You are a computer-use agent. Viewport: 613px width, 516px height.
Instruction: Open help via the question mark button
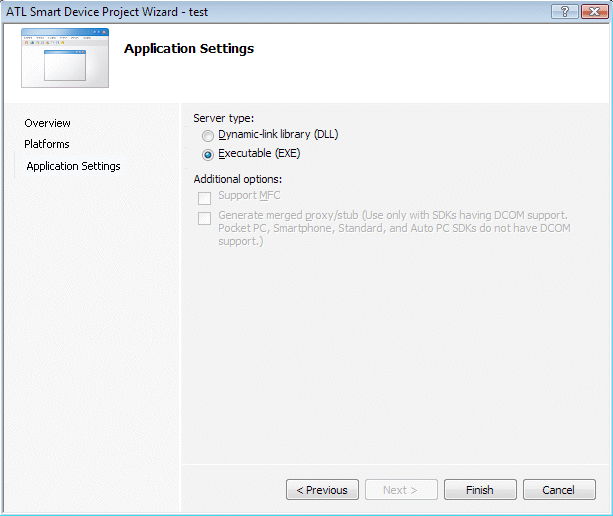(565, 12)
